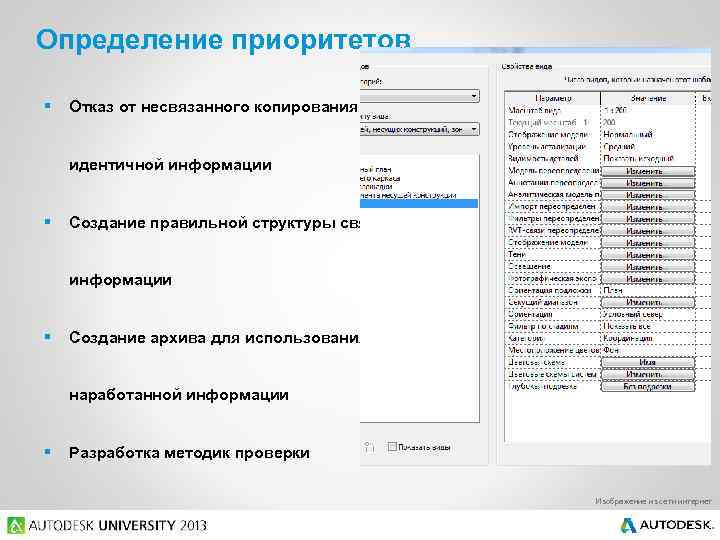The height and width of the screenshot is (540, 720).
Task: Click the '1 : 200' scale value cell
Action: 648,110
